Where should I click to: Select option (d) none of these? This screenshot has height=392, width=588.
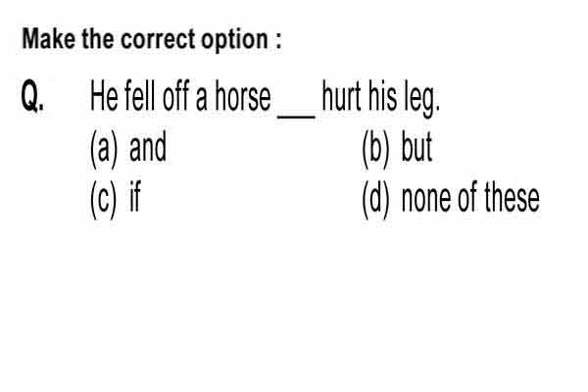coord(451,199)
